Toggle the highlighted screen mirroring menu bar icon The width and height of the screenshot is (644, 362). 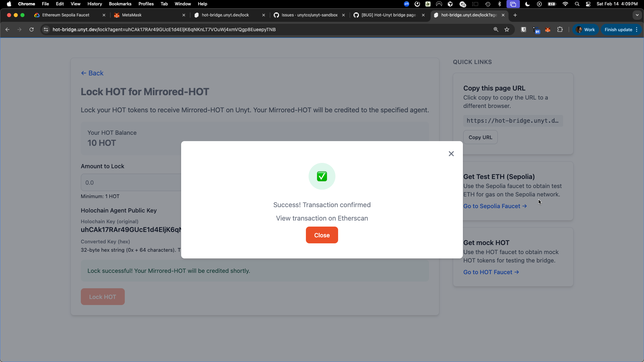(513, 4)
